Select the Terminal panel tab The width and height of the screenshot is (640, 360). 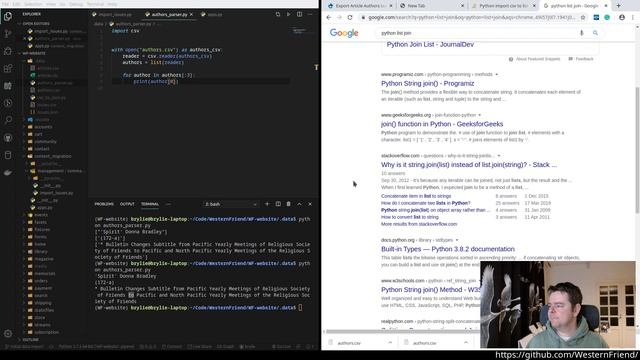pyautogui.click(x=150, y=204)
